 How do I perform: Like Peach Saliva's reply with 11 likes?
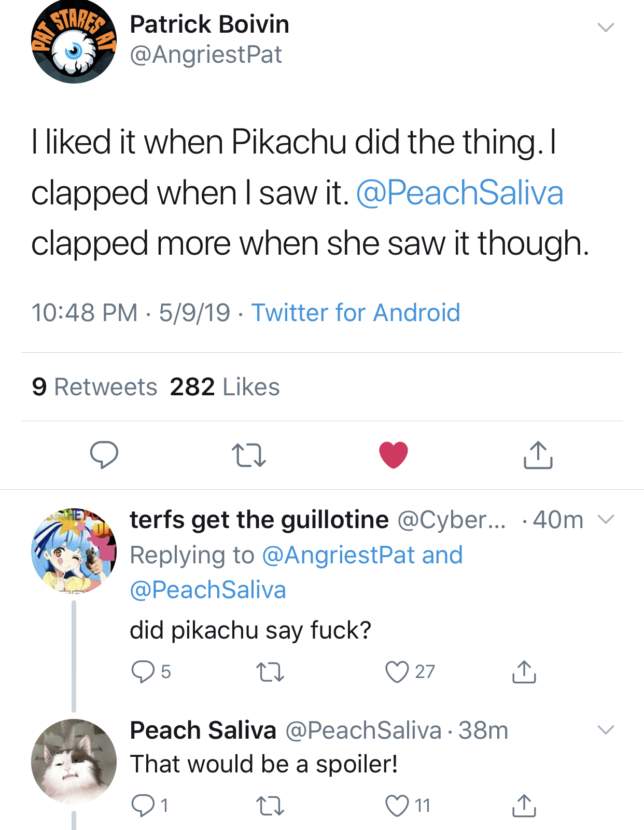click(408, 806)
